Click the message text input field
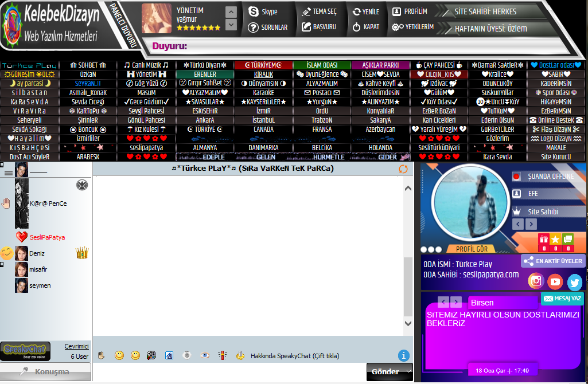 [x=229, y=371]
